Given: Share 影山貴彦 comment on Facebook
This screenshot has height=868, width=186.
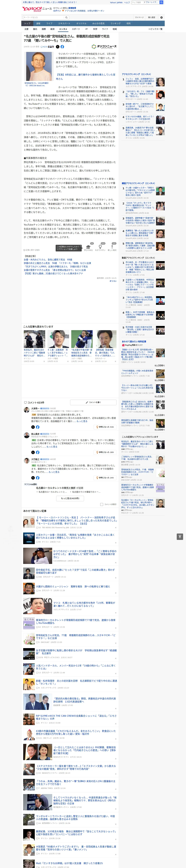Looking at the screenshot, I should point(38,452).
